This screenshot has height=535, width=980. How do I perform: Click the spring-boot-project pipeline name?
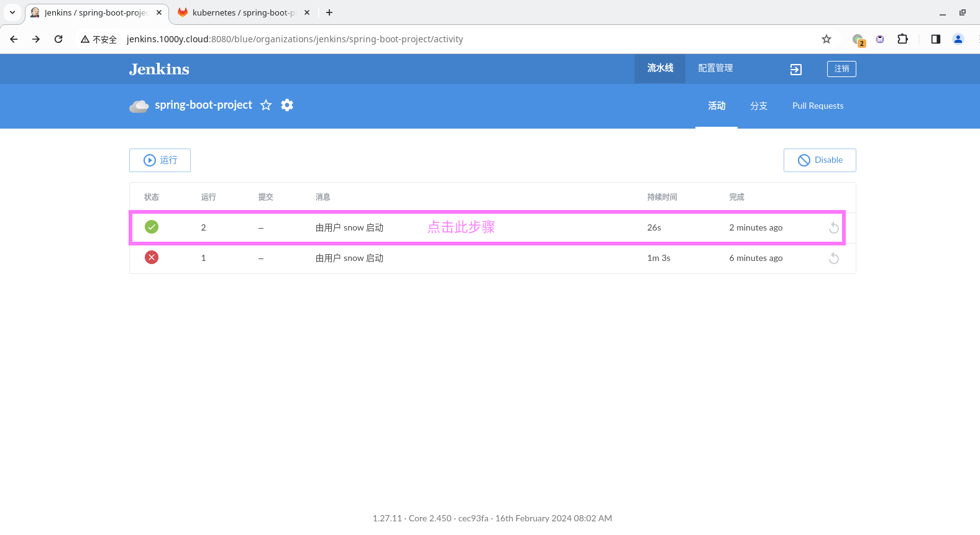tap(203, 105)
